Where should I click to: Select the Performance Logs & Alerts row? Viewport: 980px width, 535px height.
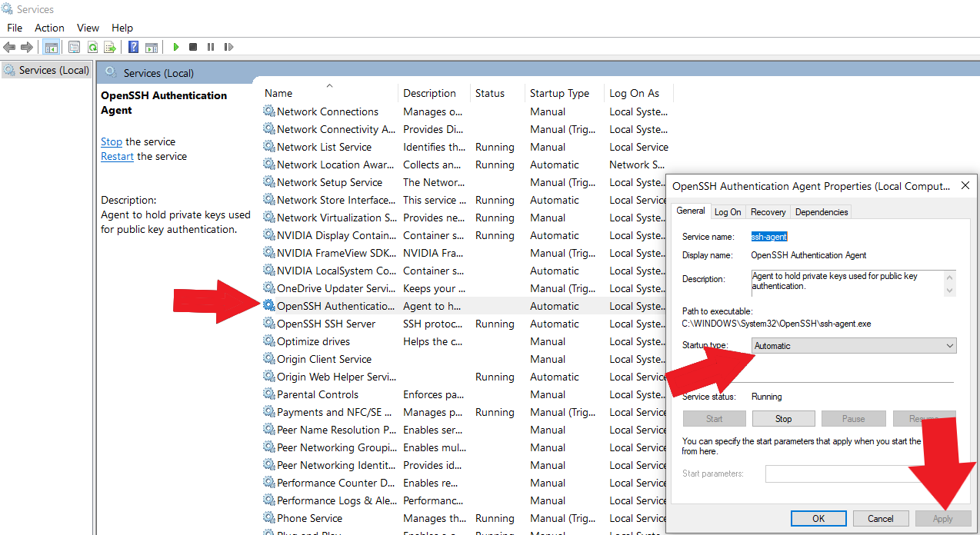point(464,500)
